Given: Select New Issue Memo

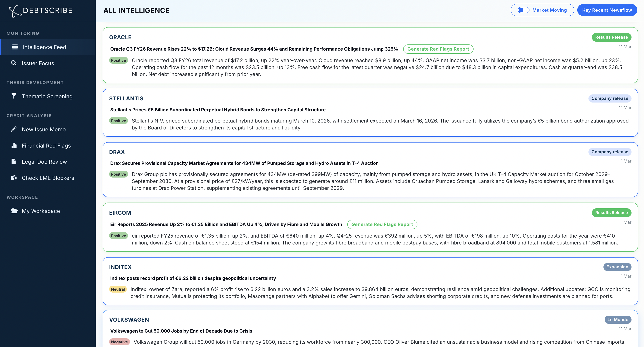Looking at the screenshot, I should pyautogui.click(x=48, y=129).
